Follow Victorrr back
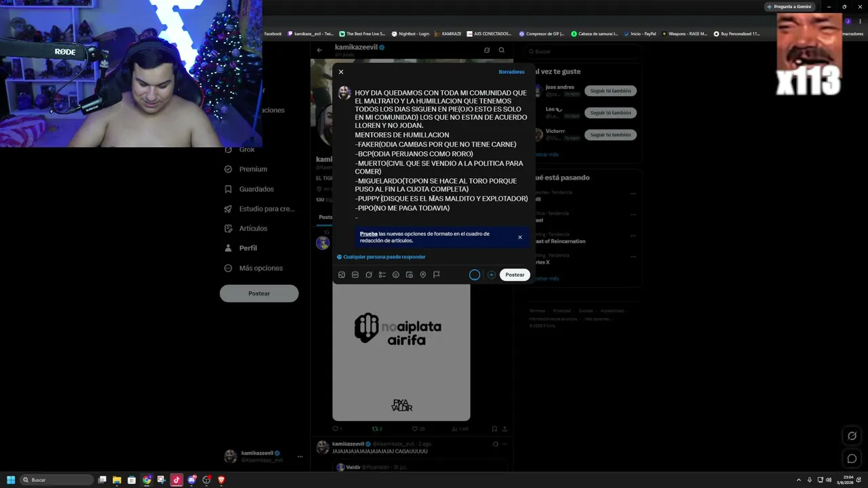868x488 pixels. click(610, 135)
